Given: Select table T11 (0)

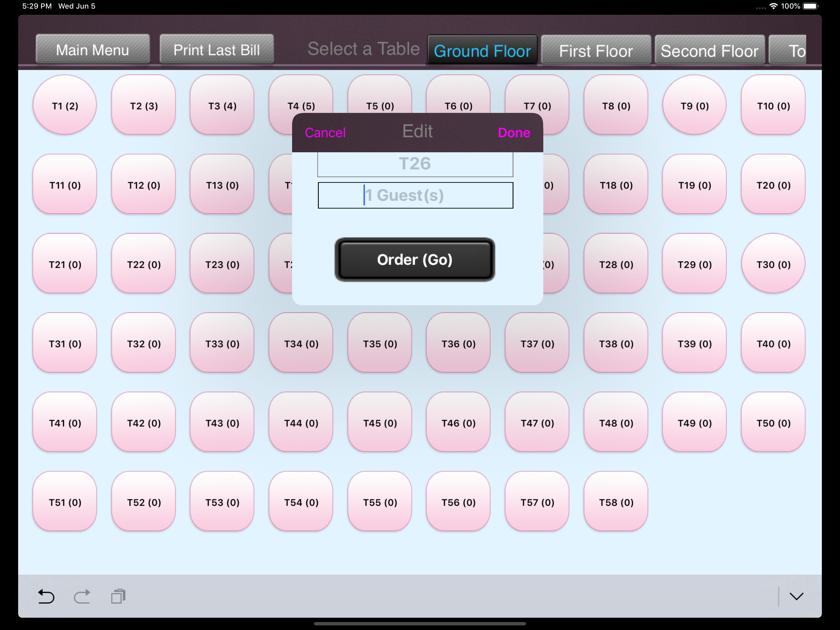Looking at the screenshot, I should point(65,184).
